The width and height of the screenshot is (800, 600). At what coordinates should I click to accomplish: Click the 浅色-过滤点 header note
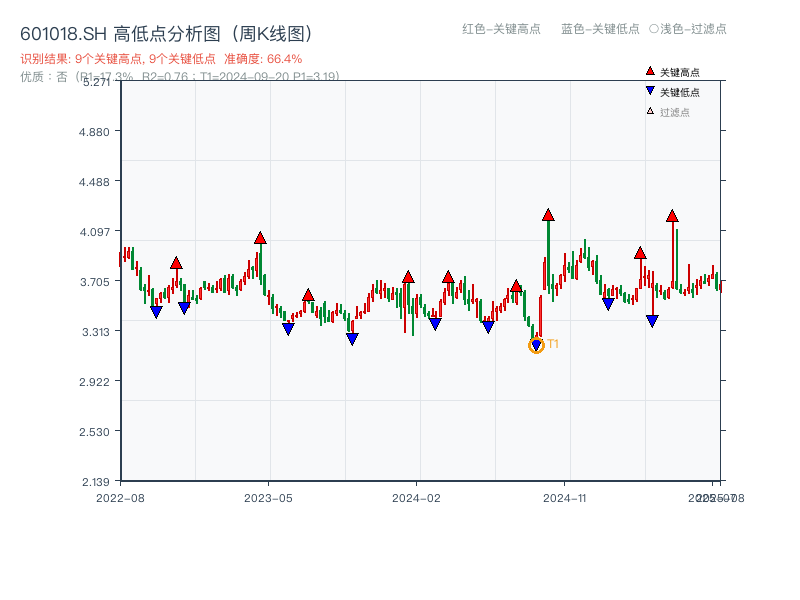point(688,29)
